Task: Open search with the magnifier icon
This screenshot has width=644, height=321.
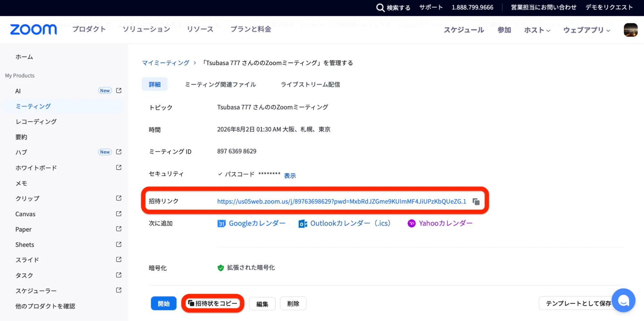Action: click(x=380, y=7)
